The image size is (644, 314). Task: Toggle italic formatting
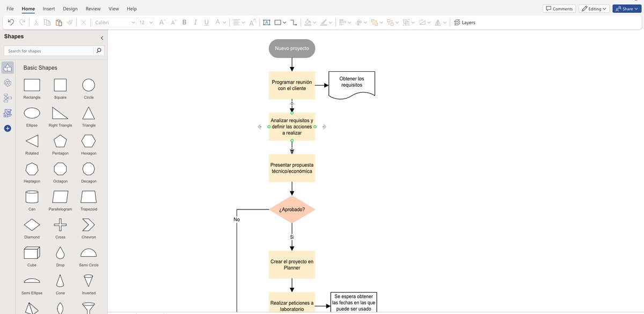pos(195,22)
